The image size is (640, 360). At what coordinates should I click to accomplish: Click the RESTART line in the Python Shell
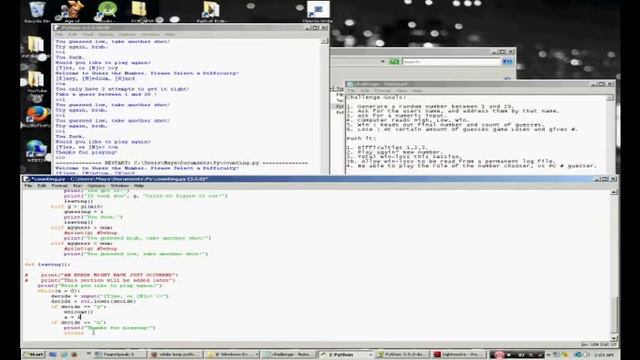182,163
